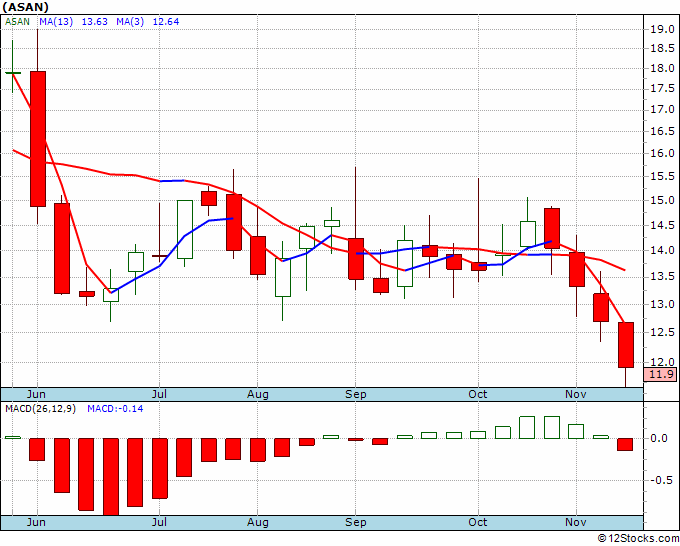Click the 11.9 current price tag

point(660,374)
